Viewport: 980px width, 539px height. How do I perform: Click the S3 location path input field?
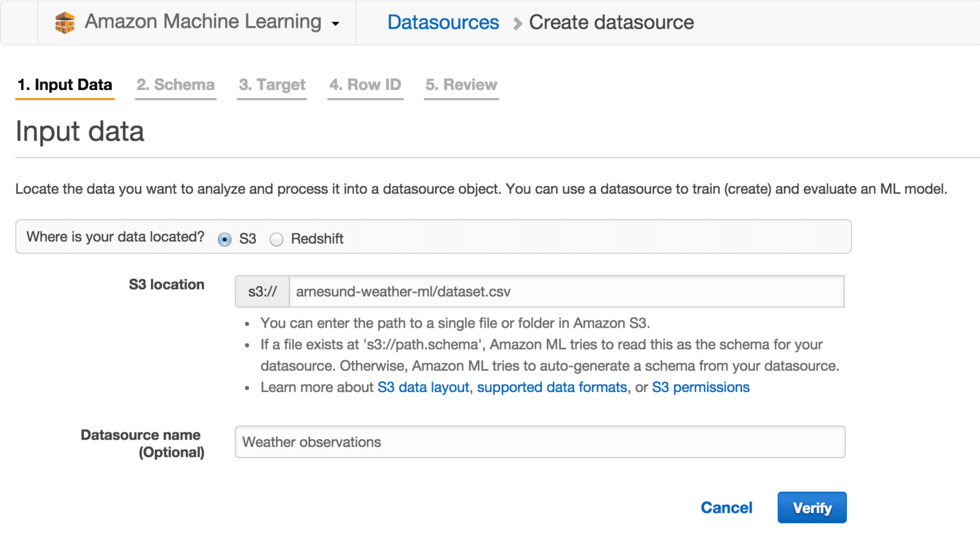pos(567,291)
